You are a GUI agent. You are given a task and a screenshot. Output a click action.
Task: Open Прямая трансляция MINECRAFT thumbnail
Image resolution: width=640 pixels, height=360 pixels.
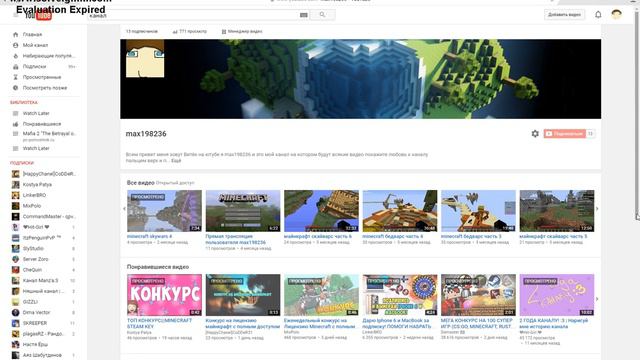tap(243, 211)
